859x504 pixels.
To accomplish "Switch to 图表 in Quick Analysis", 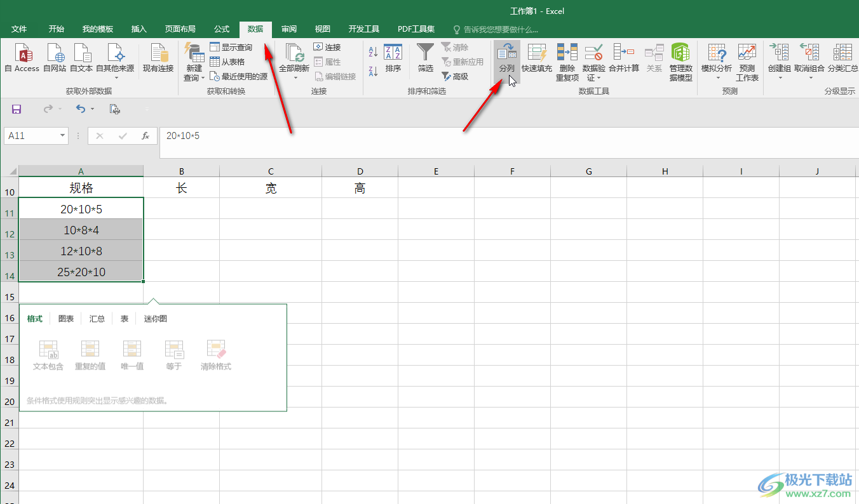I will 66,319.
